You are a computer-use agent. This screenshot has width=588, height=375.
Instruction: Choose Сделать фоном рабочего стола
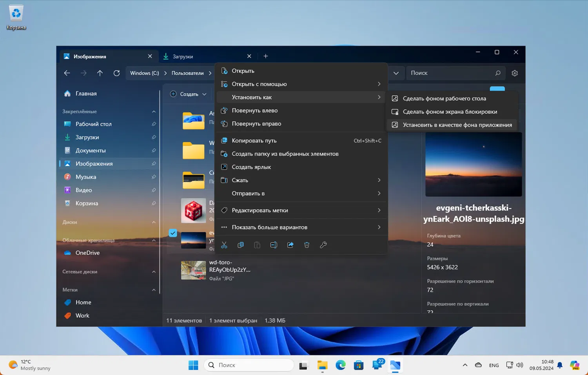(444, 99)
